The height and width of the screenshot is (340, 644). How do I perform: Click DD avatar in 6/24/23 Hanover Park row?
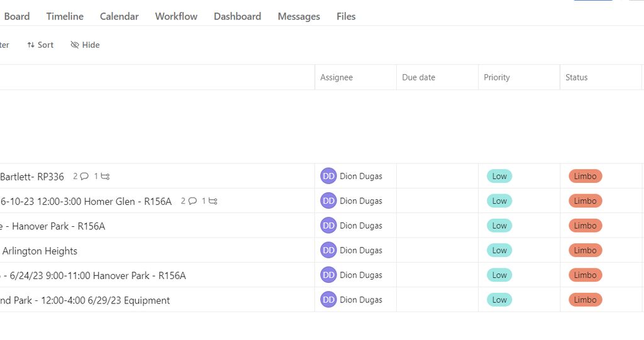pos(328,275)
